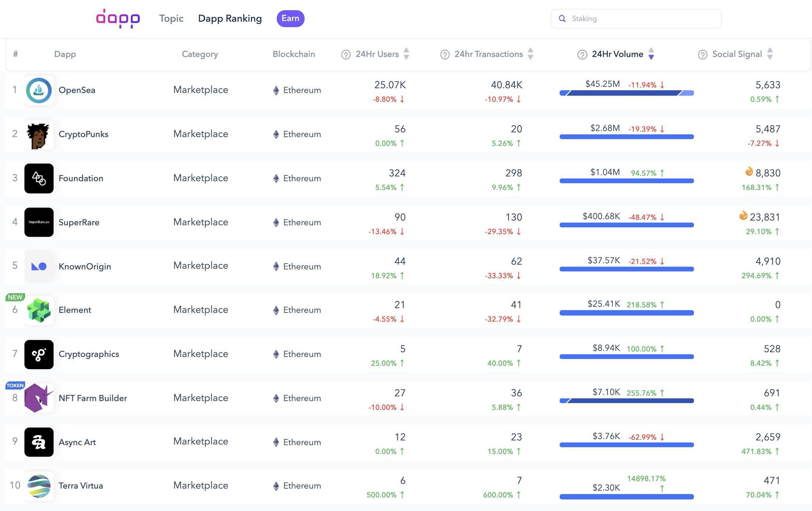Click inside the Staking search field
This screenshot has width=812, height=511.
[635, 19]
